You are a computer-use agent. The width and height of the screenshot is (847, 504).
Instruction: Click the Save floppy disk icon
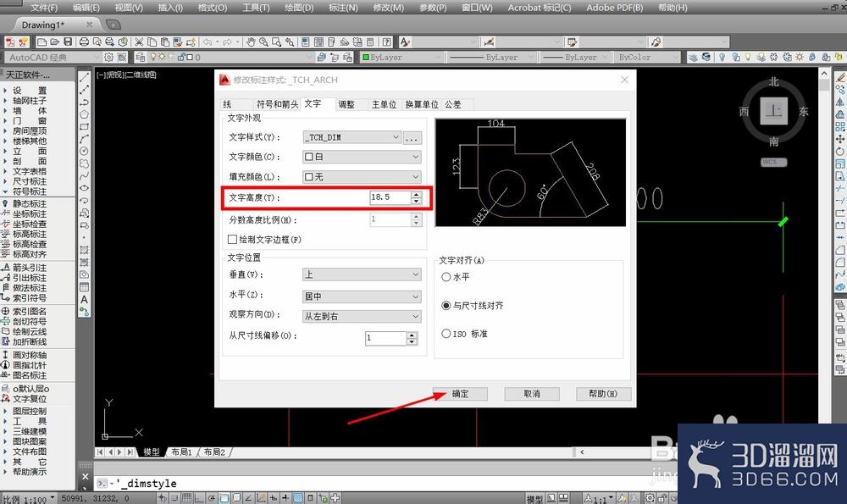pyautogui.click(x=68, y=42)
